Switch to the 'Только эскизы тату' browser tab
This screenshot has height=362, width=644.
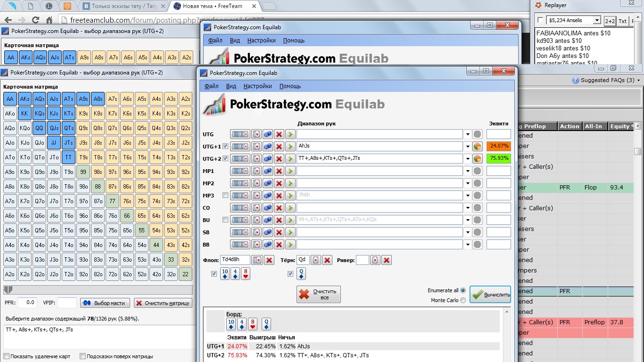tap(125, 6)
